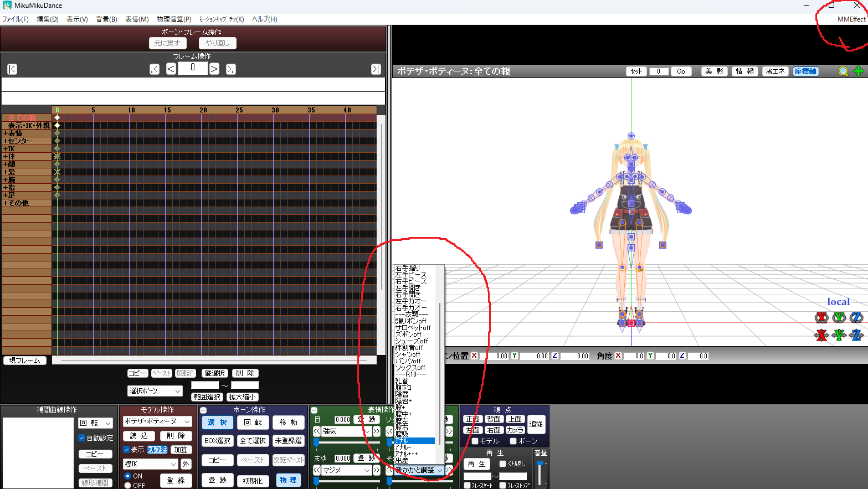Screen dimensions: 868x489
Task: Click the red X local rotation icon
Action: (x=823, y=317)
